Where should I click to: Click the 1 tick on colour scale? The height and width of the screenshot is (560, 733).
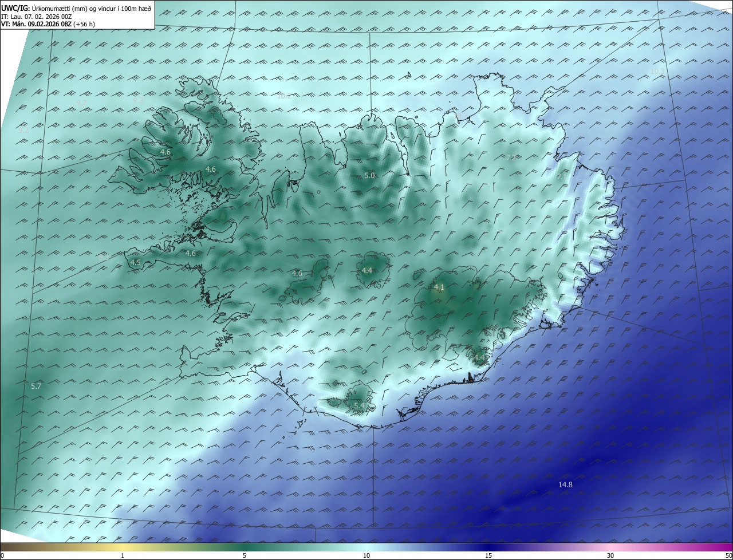coord(123,555)
